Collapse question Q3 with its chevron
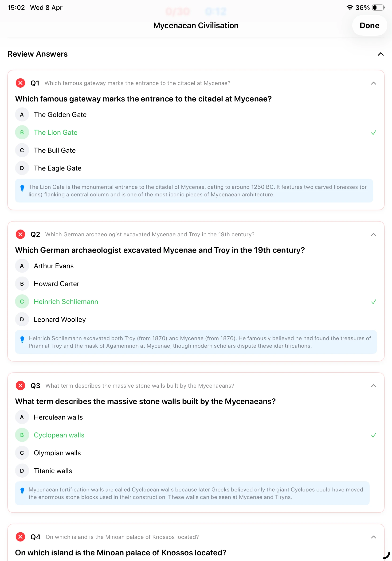Image resolution: width=392 pixels, height=561 pixels. tap(373, 386)
